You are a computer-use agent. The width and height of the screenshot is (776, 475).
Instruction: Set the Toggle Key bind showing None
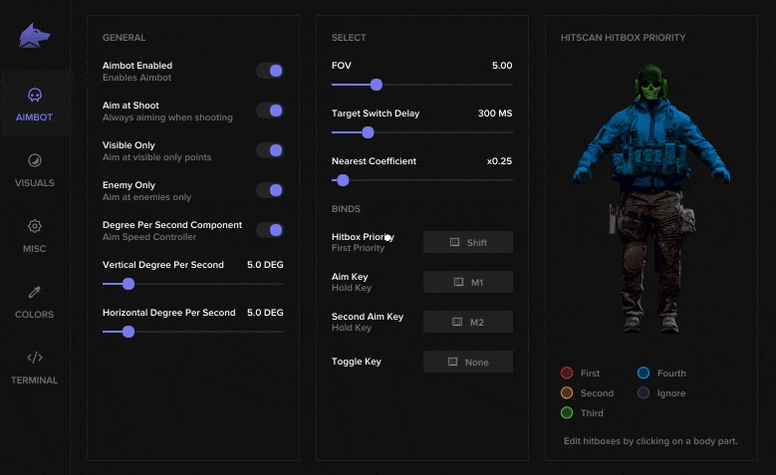[468, 362]
